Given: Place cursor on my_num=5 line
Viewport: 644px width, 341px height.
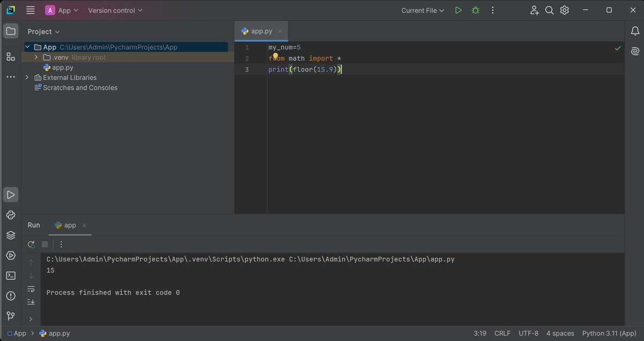Looking at the screenshot, I should (x=284, y=47).
